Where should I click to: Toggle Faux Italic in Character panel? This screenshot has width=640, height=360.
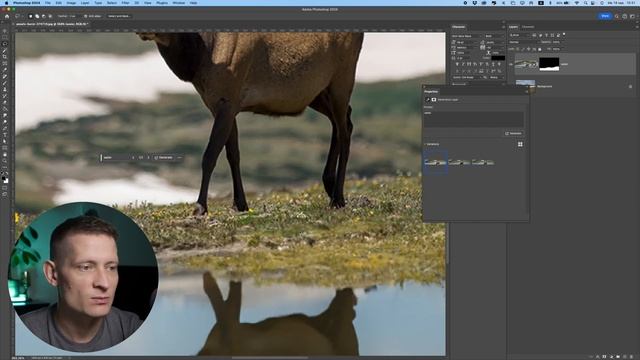[x=463, y=64]
